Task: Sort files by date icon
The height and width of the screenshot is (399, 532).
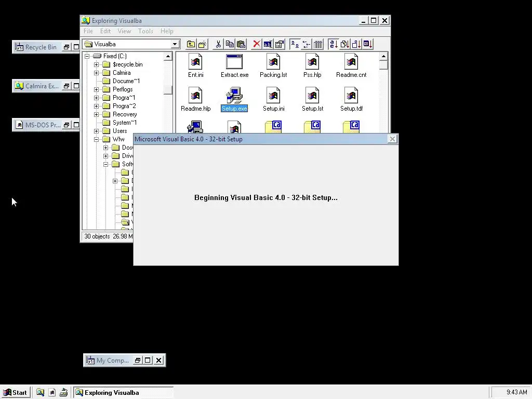Action: (368, 44)
